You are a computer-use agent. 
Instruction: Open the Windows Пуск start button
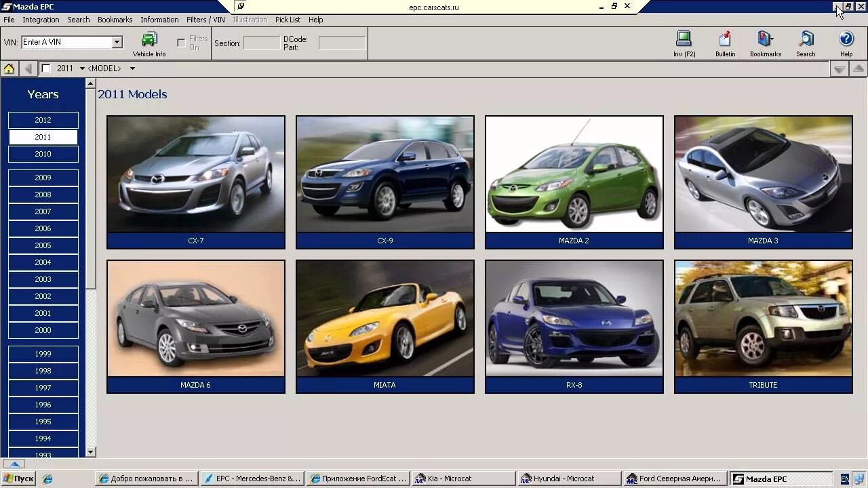point(18,479)
